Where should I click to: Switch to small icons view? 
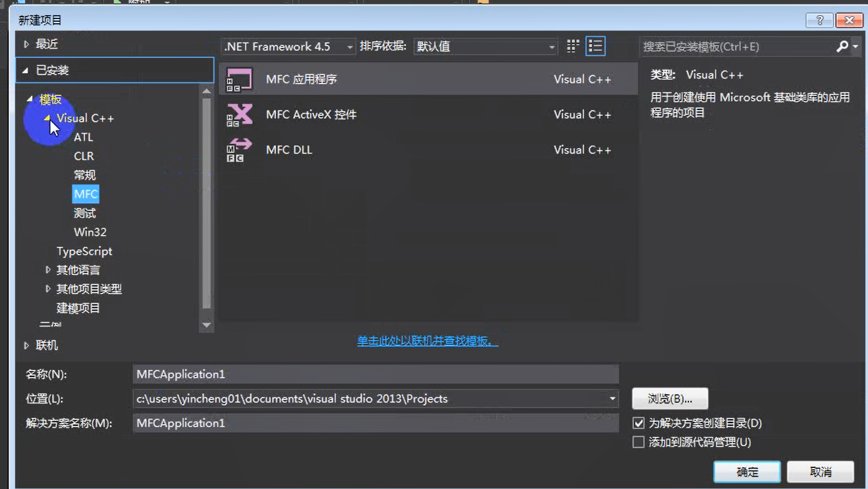[x=572, y=45]
